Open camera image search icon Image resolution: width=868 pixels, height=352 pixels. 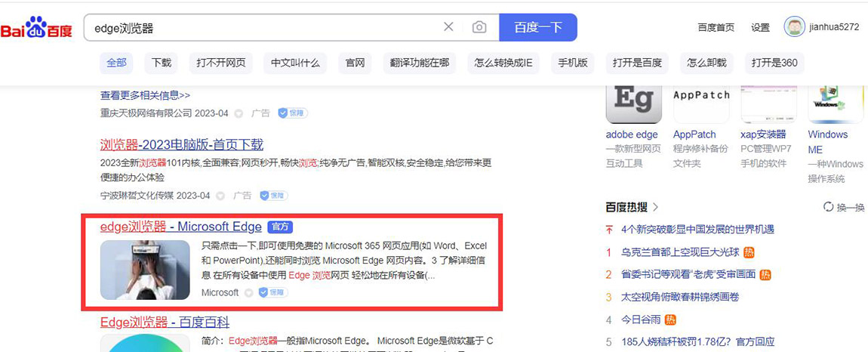tap(479, 27)
